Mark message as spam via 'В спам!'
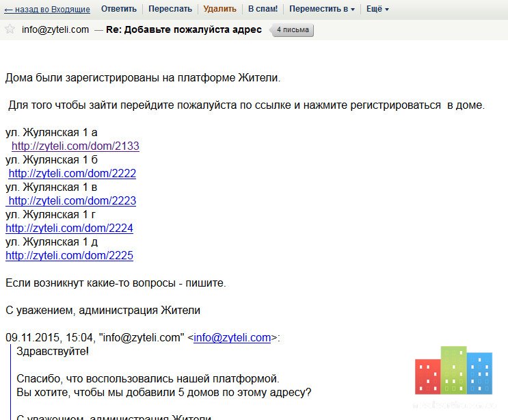Viewport: 508px width, 420px height. click(263, 9)
